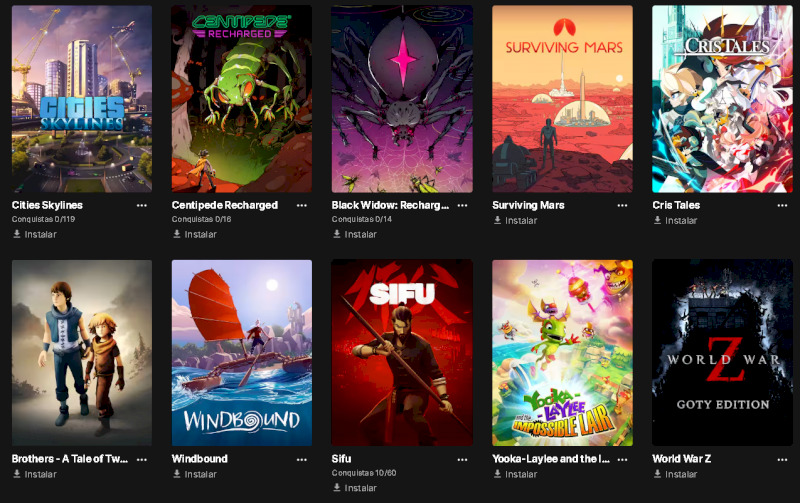The height and width of the screenshot is (503, 800).
Task: Open more options for Windbound
Action: pyautogui.click(x=302, y=459)
